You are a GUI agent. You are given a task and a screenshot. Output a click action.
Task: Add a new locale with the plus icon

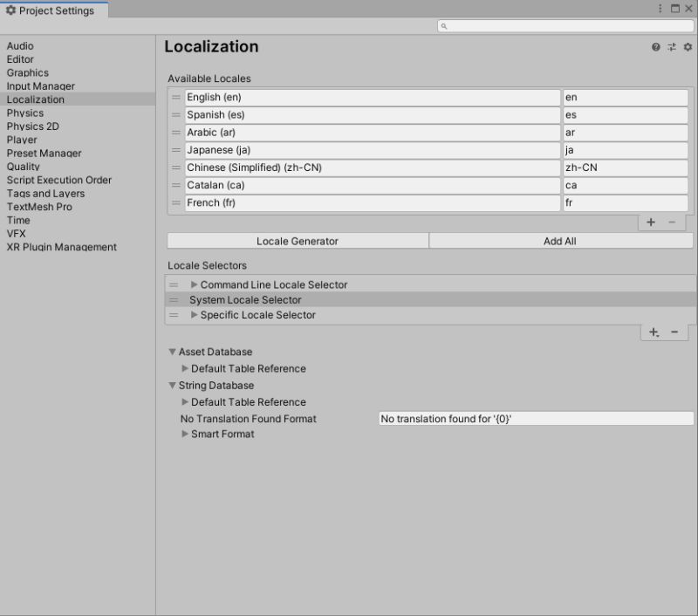[650, 222]
